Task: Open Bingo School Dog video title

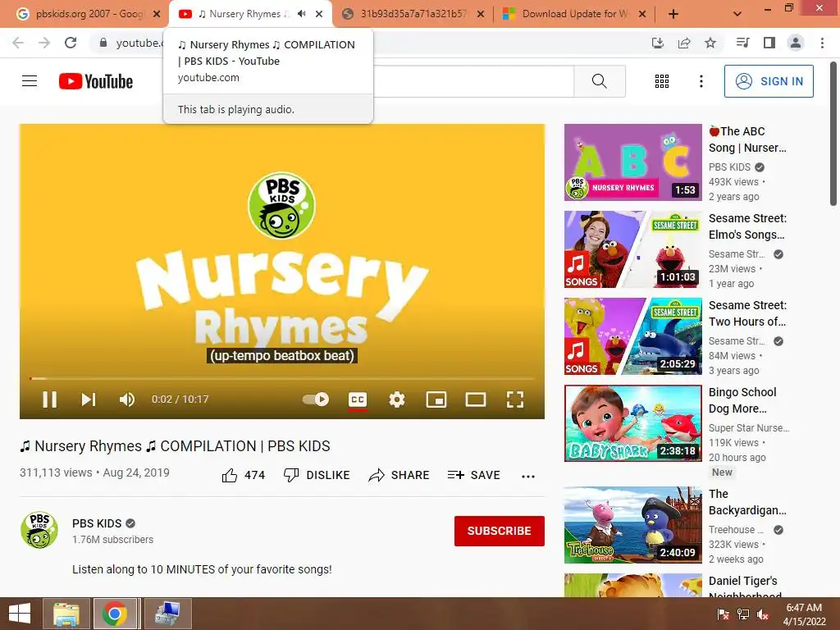Action: tap(742, 400)
